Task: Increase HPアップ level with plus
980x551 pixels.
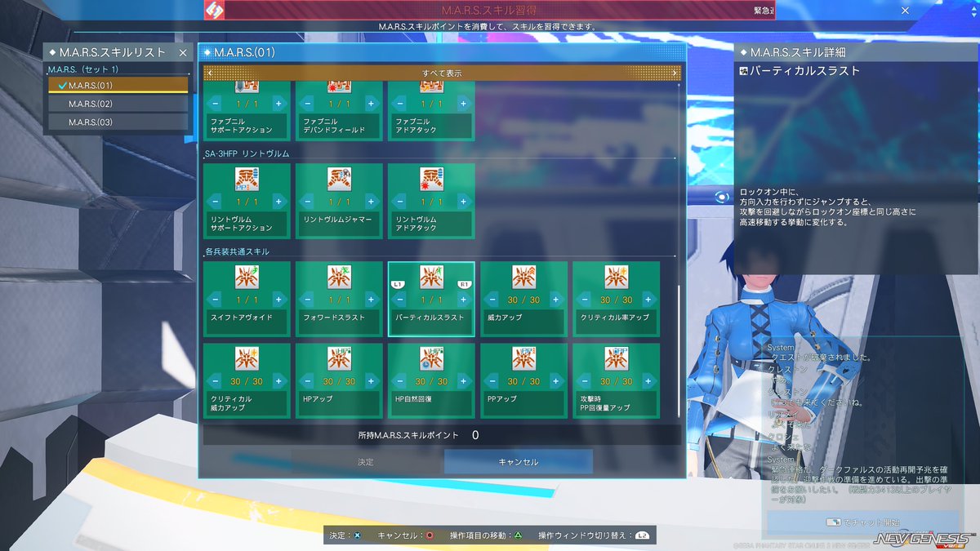Action: [371, 381]
